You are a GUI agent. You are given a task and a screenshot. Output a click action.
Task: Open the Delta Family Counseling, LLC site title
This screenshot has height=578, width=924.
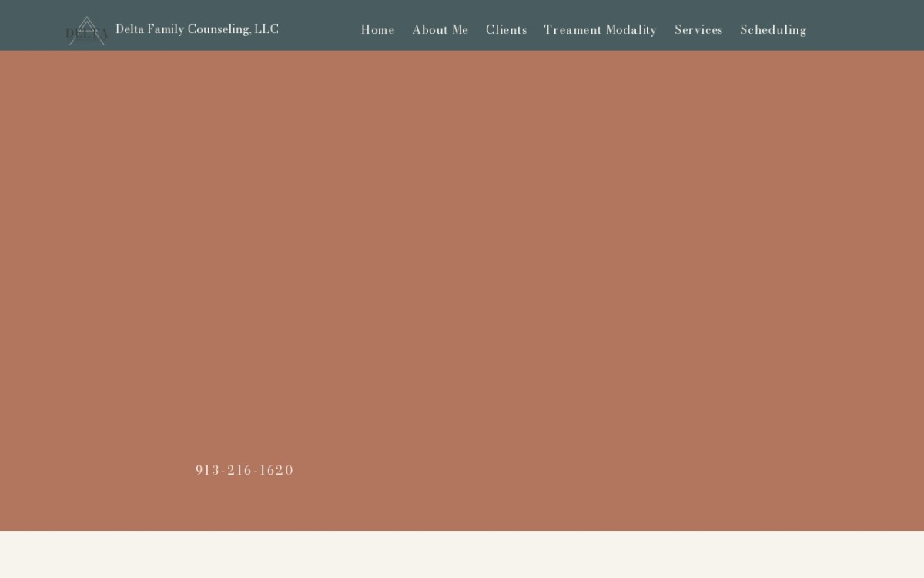point(197,29)
